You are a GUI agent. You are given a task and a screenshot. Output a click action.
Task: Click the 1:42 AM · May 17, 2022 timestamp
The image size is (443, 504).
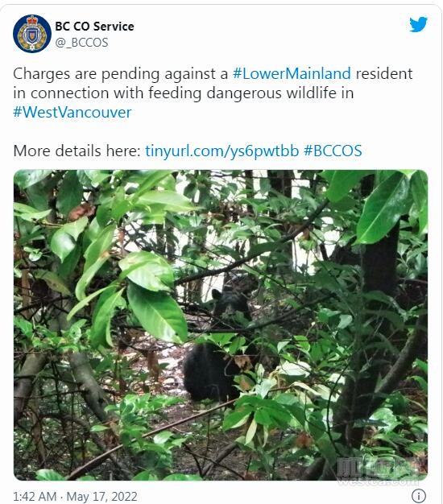[x=75, y=496]
